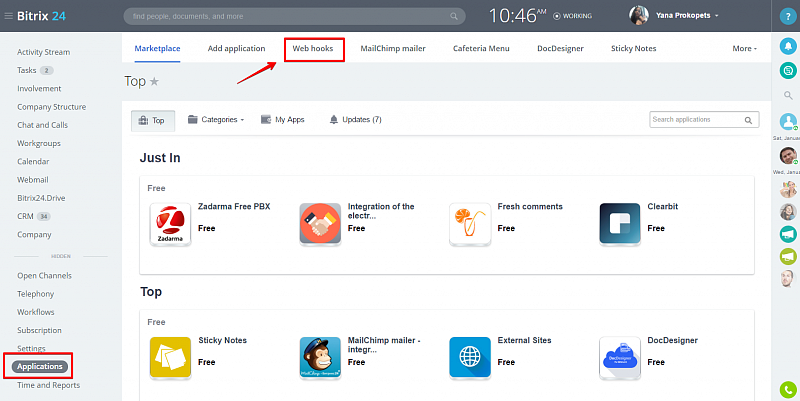Click the MailChimp monkey app icon

tap(320, 358)
